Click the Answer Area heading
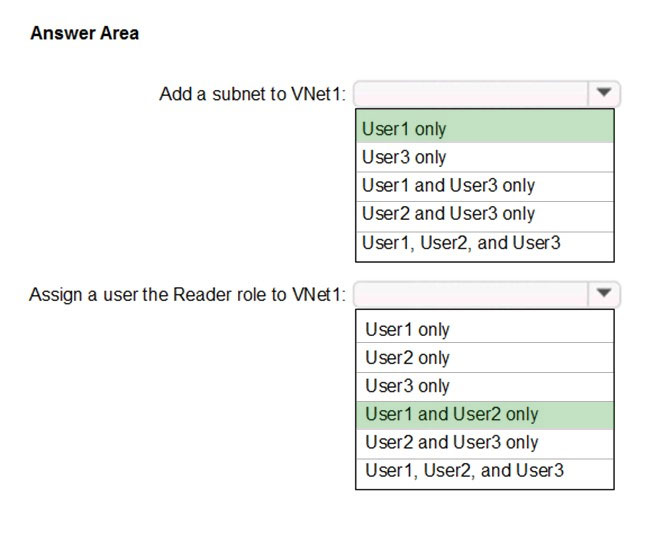The height and width of the screenshot is (533, 654). point(85,33)
